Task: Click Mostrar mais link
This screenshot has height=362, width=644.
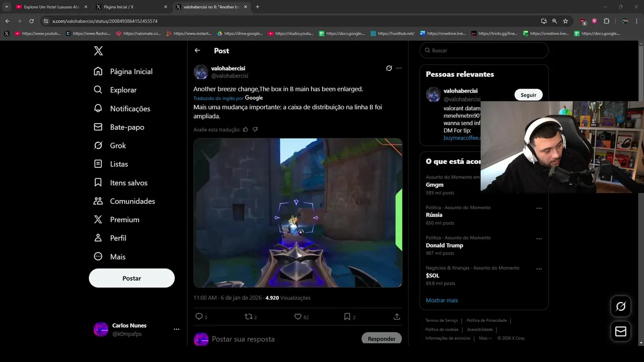Action: (442, 300)
